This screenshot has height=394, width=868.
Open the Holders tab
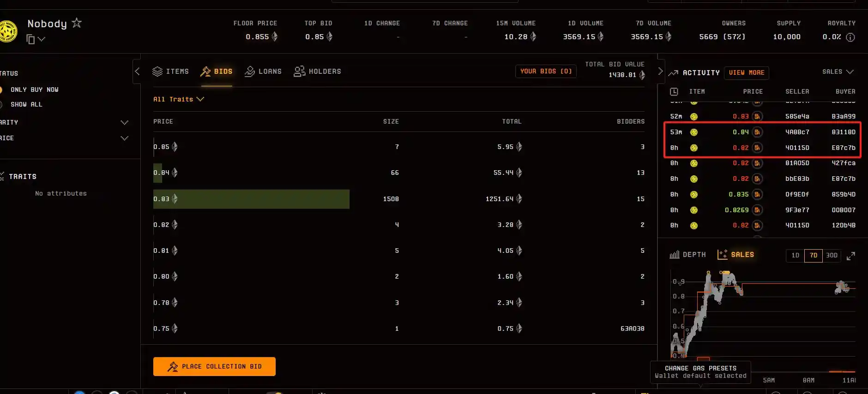[318, 72]
